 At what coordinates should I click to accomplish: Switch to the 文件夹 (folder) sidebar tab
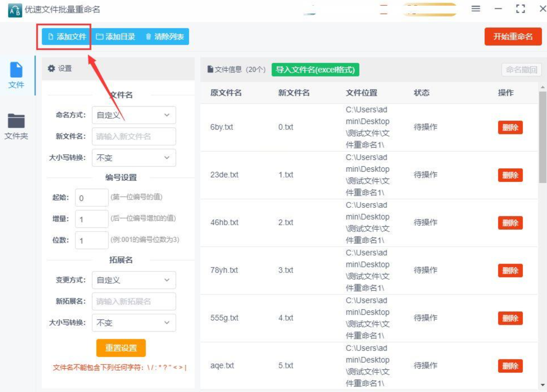click(16, 126)
